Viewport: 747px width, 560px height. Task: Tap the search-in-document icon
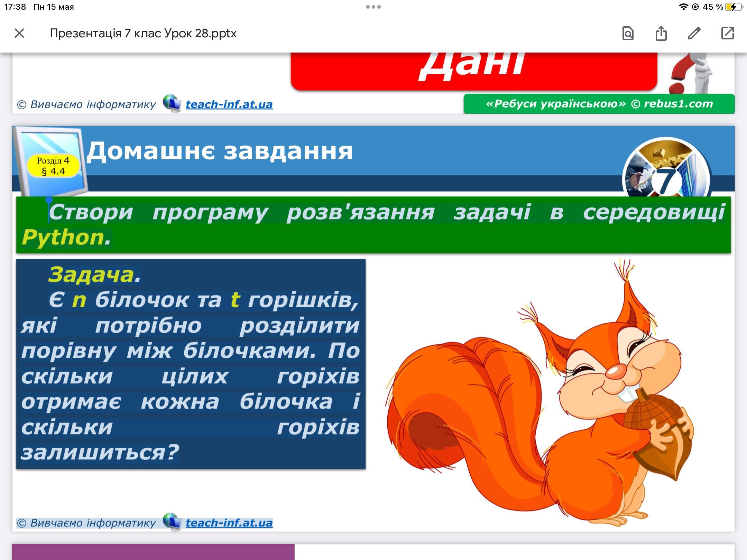[628, 34]
